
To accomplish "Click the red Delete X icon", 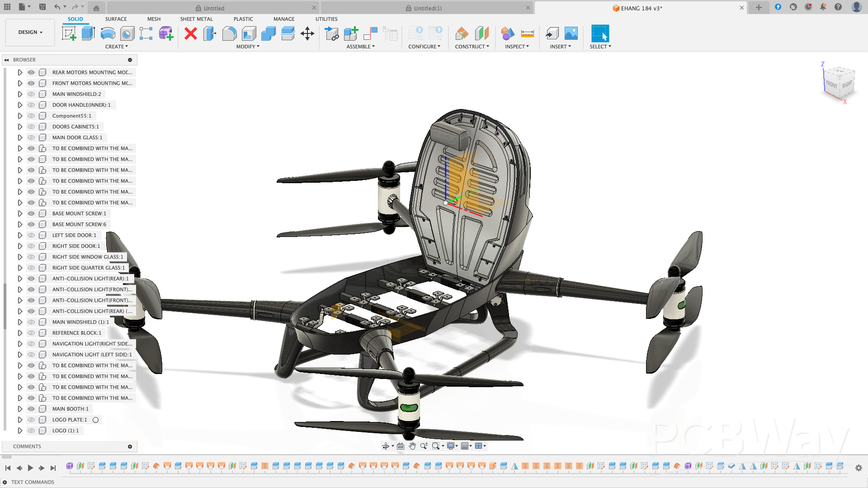I will click(x=191, y=33).
